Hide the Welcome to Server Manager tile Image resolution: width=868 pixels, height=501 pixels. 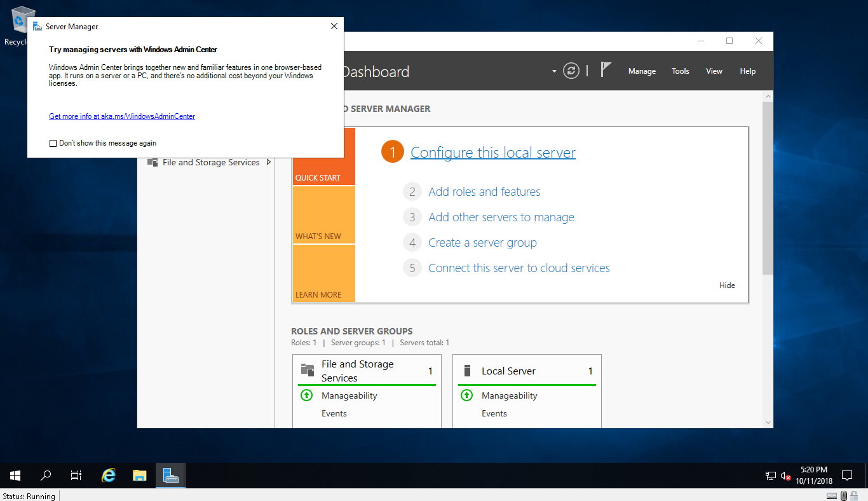tap(727, 285)
